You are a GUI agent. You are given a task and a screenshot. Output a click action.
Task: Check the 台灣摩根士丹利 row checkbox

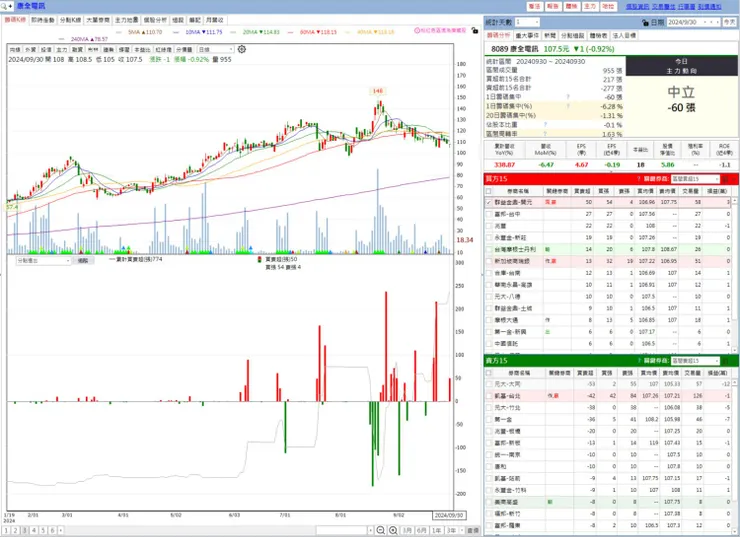click(x=489, y=249)
